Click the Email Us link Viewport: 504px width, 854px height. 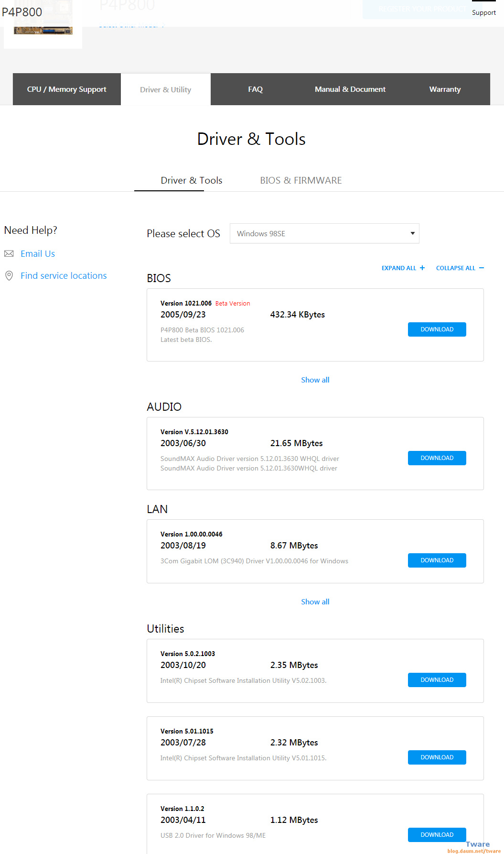(x=38, y=254)
